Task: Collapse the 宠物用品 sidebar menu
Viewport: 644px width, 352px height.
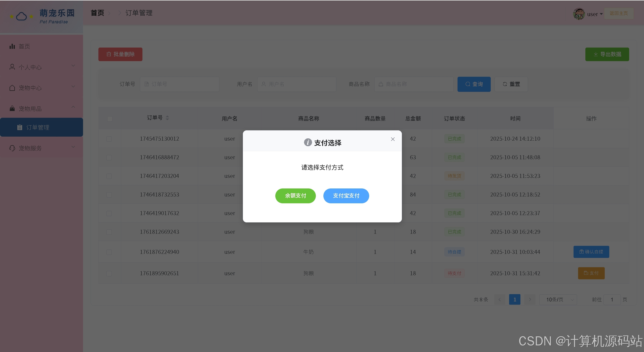Action: tap(42, 109)
